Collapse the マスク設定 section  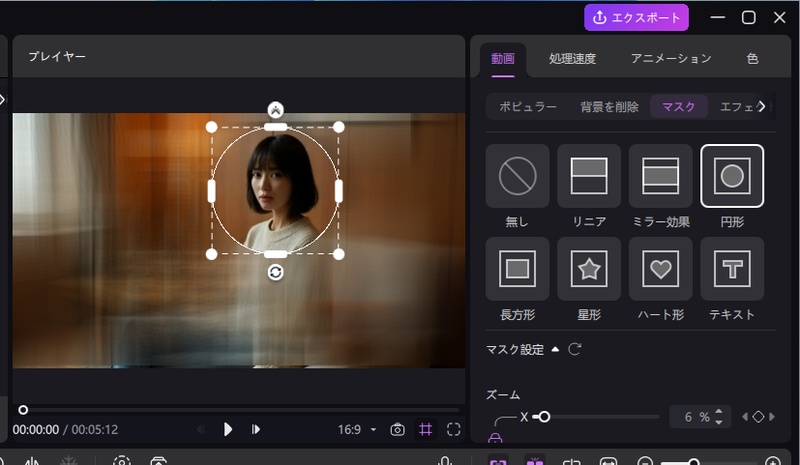[x=555, y=350]
